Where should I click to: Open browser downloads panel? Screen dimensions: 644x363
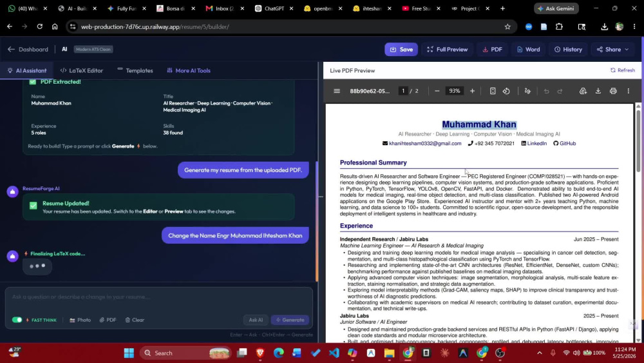[x=605, y=26]
